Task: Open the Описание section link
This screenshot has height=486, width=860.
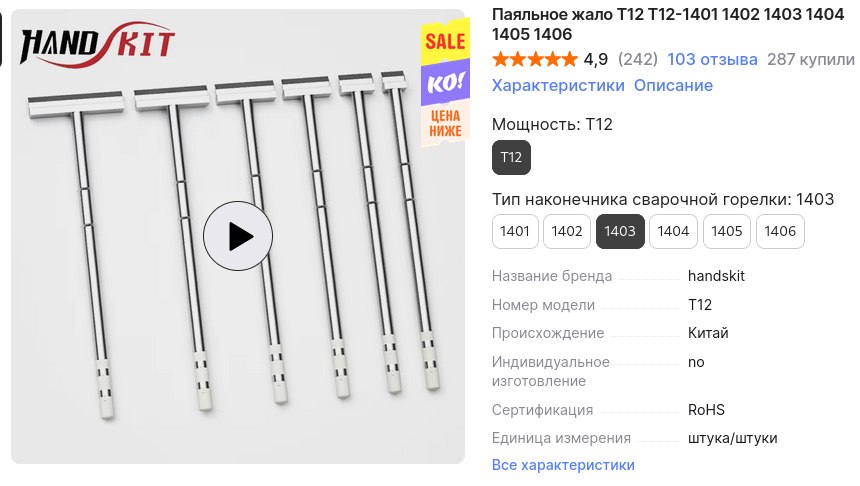Action: [x=673, y=86]
